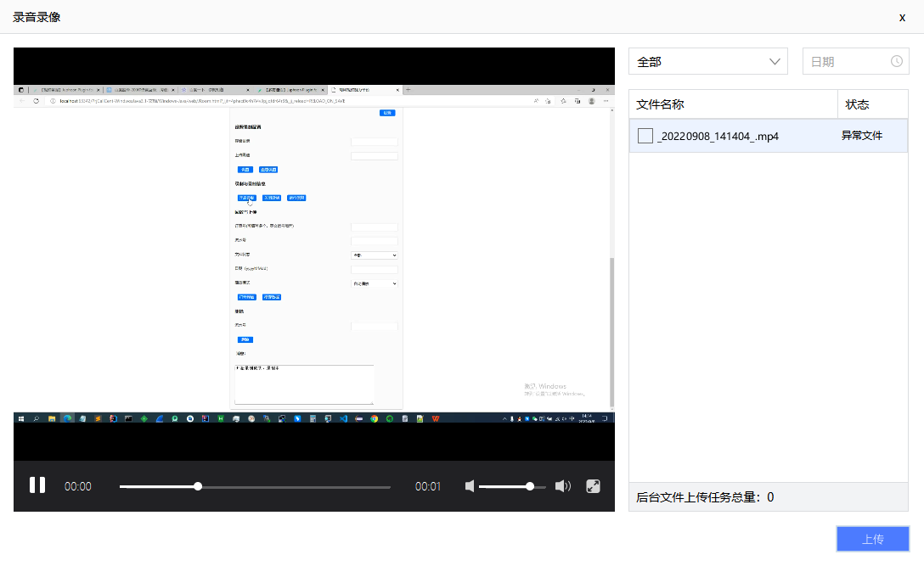924x566 pixels.
Task: Click the loud speaker icon
Action: [x=563, y=486]
